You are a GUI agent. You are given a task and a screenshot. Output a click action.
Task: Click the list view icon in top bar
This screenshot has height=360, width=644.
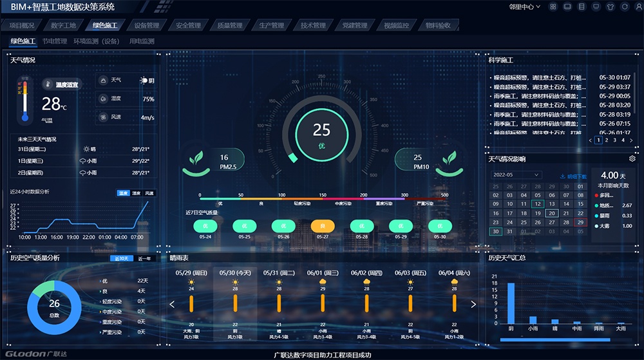coord(582,6)
